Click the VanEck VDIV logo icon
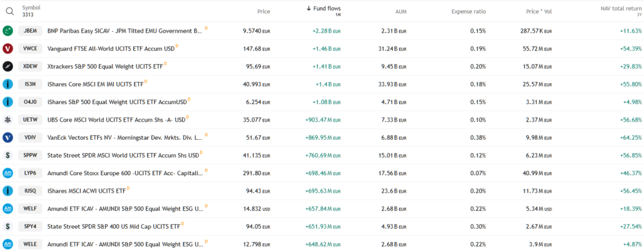Screen dimensions: 644x252 8,137
